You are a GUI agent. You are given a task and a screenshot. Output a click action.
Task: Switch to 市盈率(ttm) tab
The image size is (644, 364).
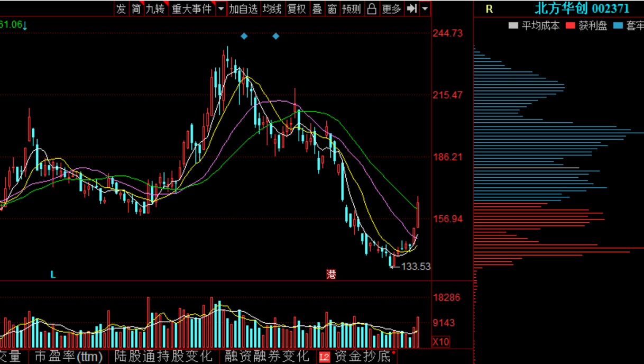[x=68, y=356]
